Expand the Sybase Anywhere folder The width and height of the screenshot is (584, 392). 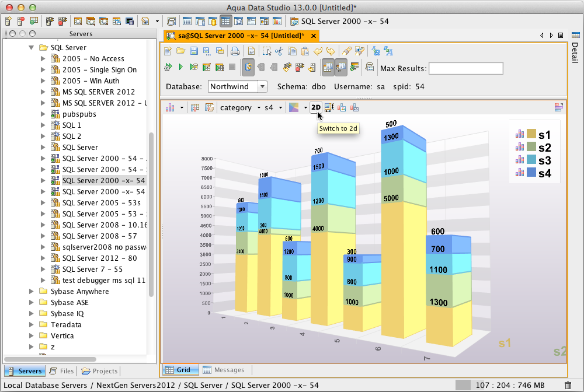[32, 291]
